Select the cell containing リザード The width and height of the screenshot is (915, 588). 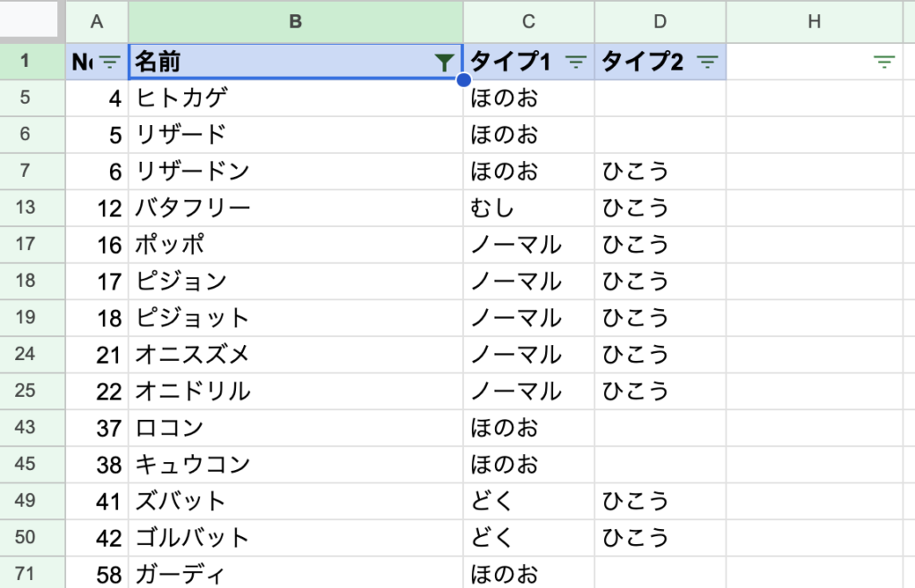point(296,135)
